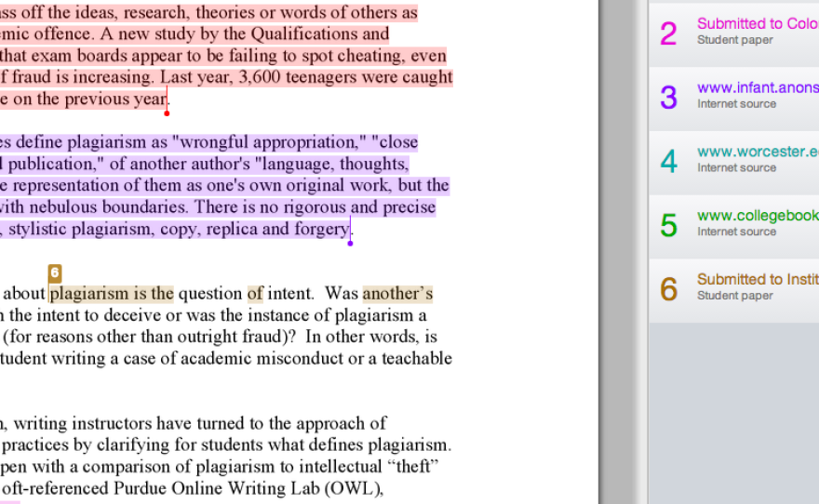The width and height of the screenshot is (819, 504).
Task: Click the highlighted word "another's"
Action: click(x=397, y=294)
